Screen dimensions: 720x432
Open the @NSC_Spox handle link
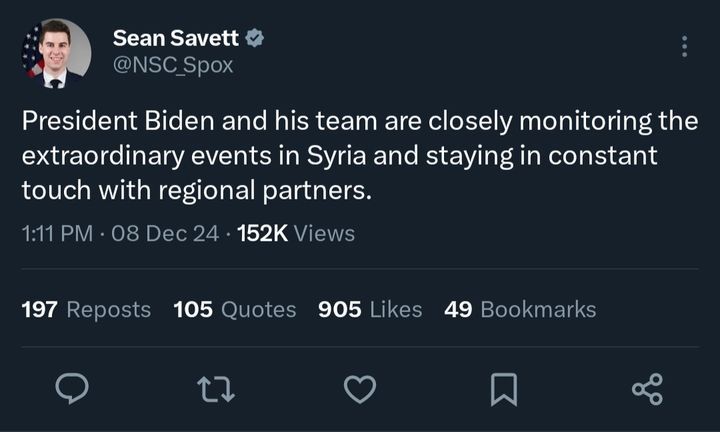pos(173,64)
